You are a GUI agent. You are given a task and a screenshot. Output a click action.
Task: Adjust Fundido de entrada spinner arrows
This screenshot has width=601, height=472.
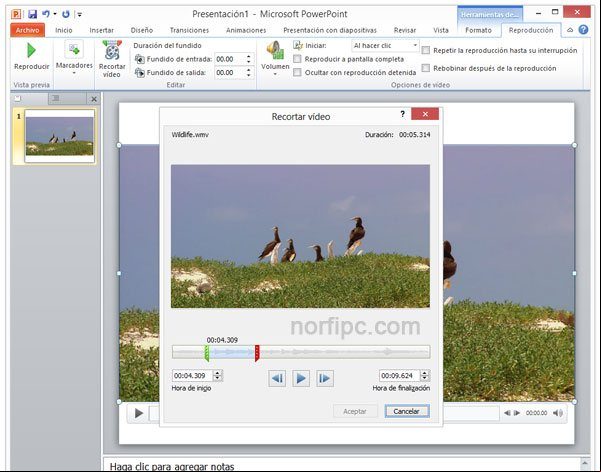[x=249, y=59]
